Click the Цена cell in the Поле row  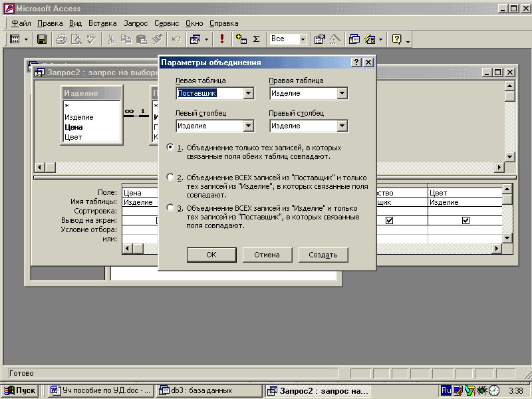click(140, 193)
